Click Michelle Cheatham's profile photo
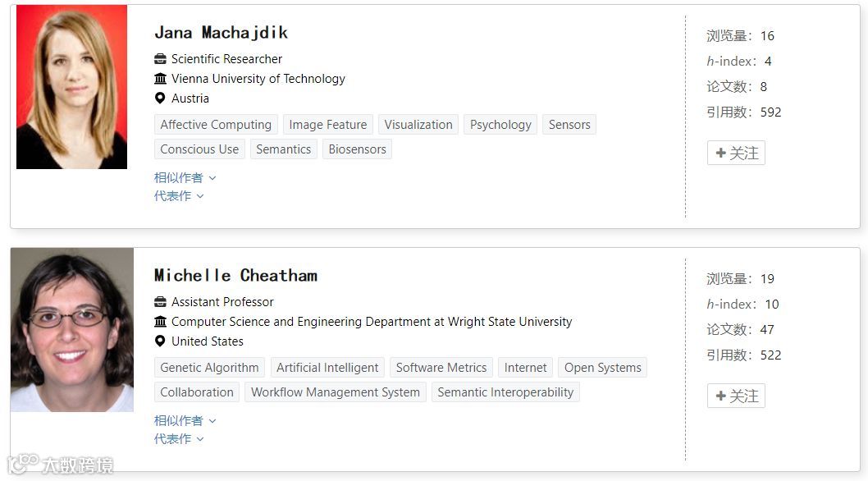The height and width of the screenshot is (481, 868). [72, 330]
